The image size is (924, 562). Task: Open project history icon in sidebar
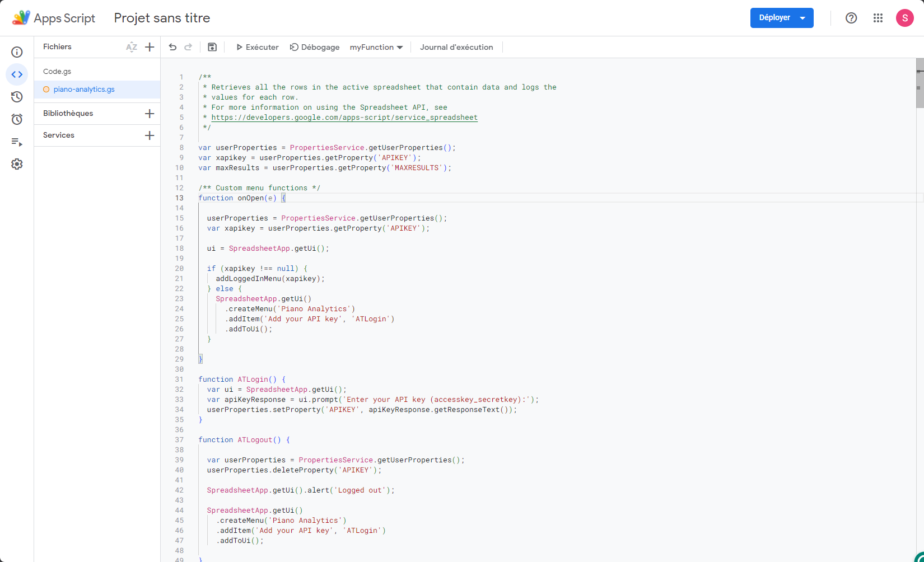[x=17, y=97]
